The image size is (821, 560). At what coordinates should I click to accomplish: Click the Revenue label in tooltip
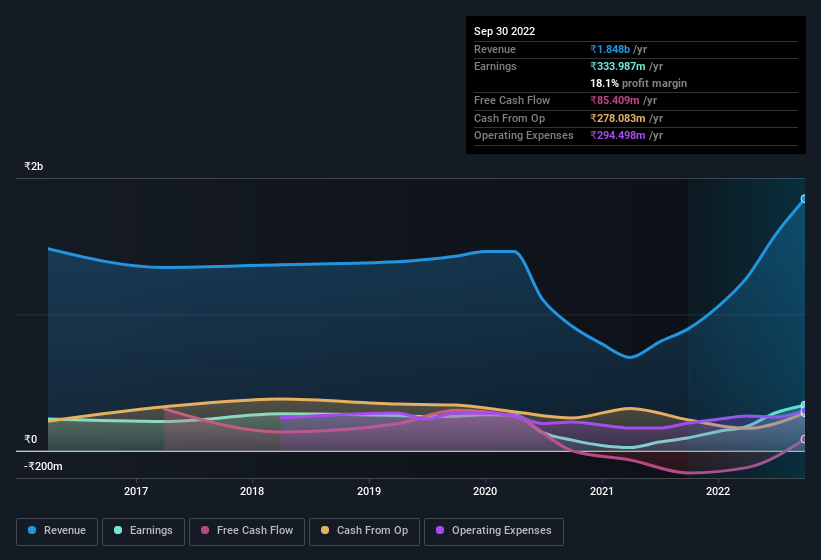pos(495,49)
